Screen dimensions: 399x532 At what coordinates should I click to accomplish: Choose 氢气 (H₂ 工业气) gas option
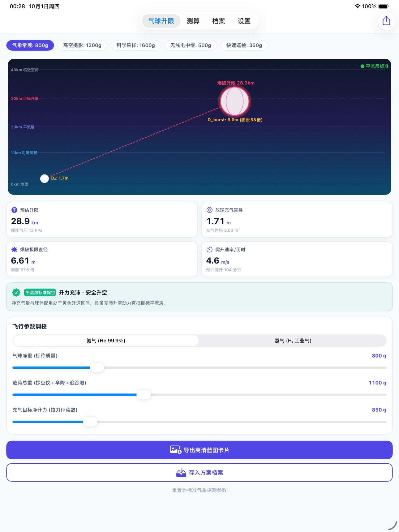click(x=293, y=341)
